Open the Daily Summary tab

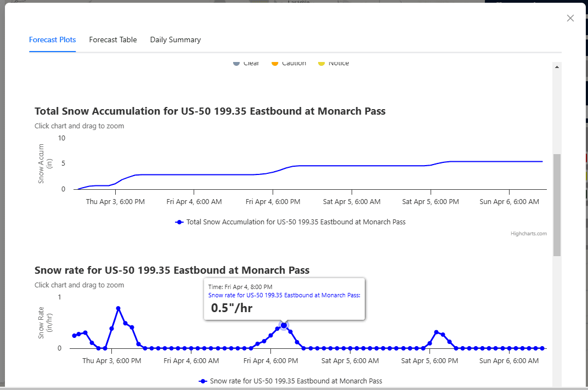click(x=176, y=39)
